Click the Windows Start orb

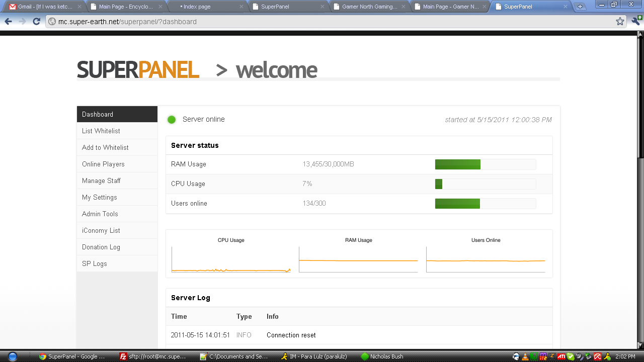[13, 356]
